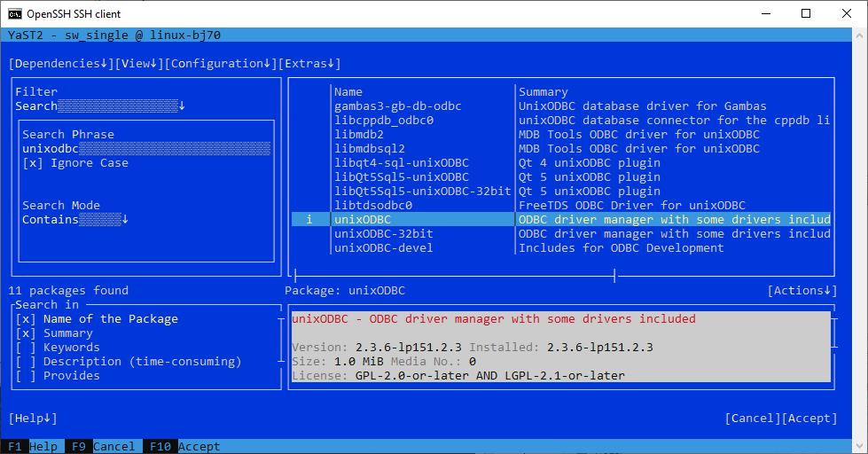The image size is (868, 454).
Task: Click F1 Help in function key bar
Action: tap(33, 446)
